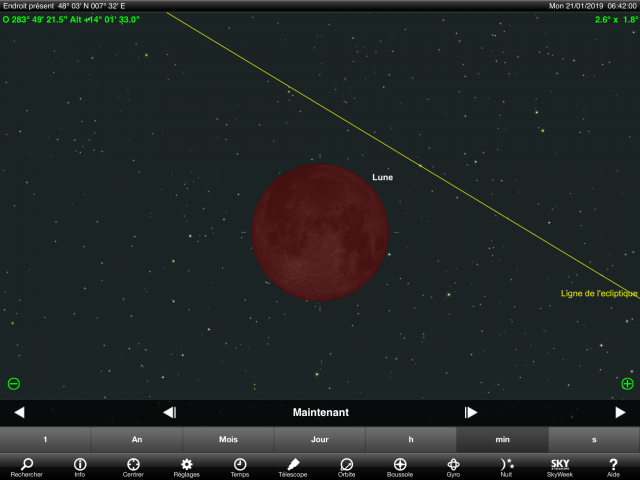Open SkyWeek icon
640x480 pixels.
(560, 467)
